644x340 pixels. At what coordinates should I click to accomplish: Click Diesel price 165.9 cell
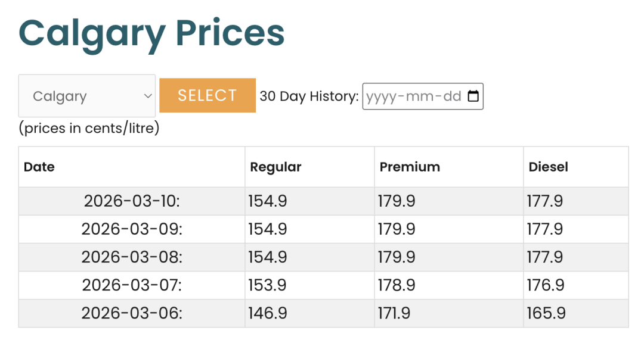click(x=546, y=313)
